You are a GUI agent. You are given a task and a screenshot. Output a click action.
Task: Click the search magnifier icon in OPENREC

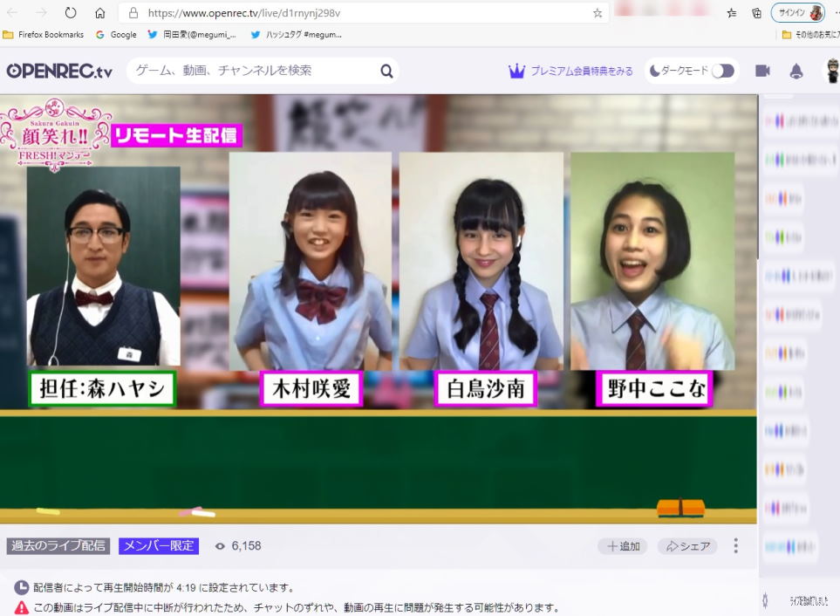(x=386, y=71)
